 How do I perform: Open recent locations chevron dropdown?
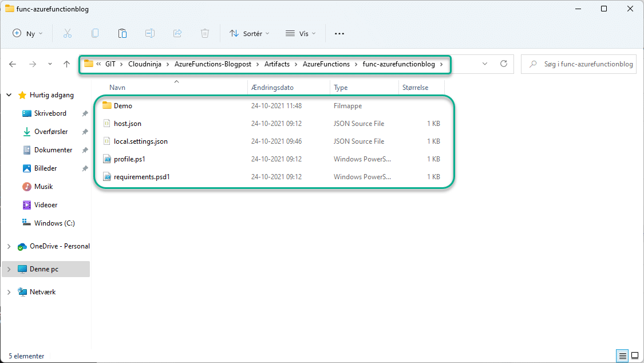50,64
